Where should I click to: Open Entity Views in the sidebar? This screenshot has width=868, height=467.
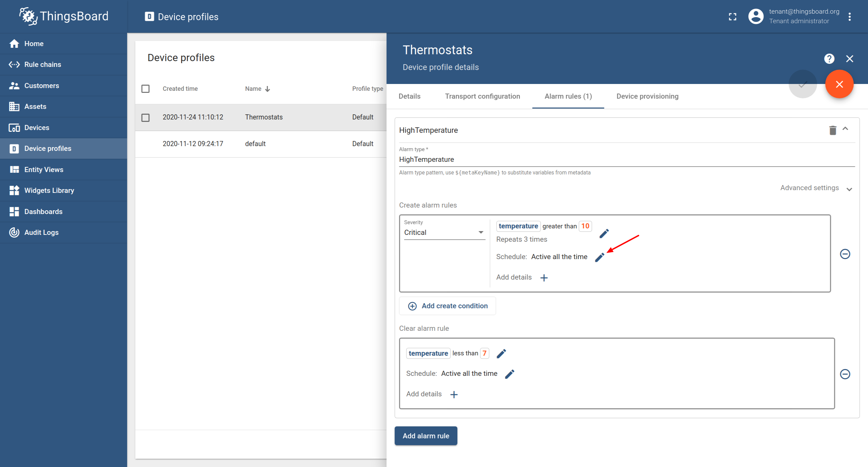coord(63,170)
